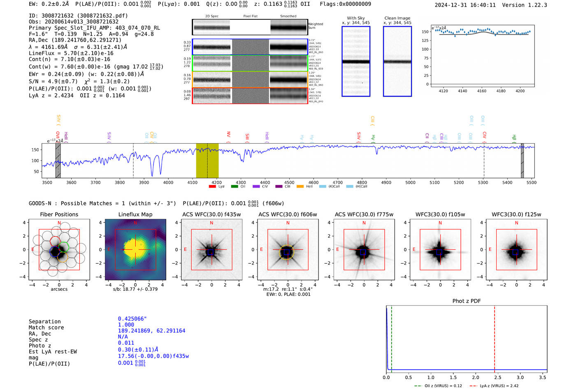Screen dimensions: 576x392
Task: Click the 'Flags:0x00000009' header text
Action: pyautogui.click(x=345, y=4)
